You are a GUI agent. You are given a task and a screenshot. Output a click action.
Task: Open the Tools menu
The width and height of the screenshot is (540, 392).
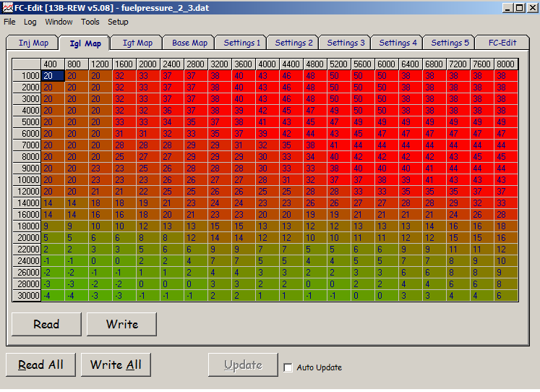[90, 22]
